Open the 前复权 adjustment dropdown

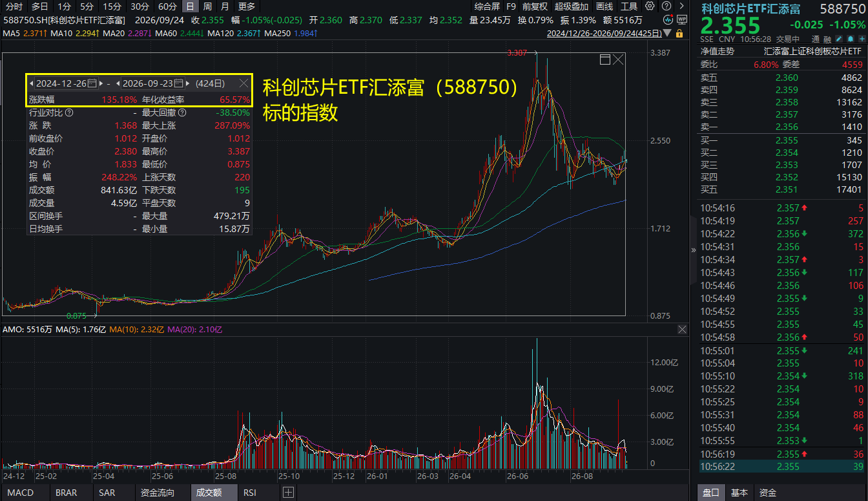pos(535,6)
